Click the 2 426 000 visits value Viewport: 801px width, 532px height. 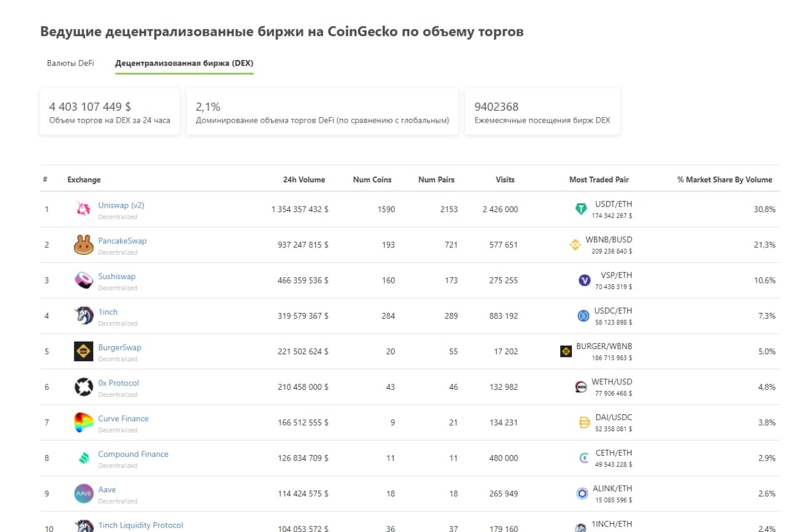[500, 210]
